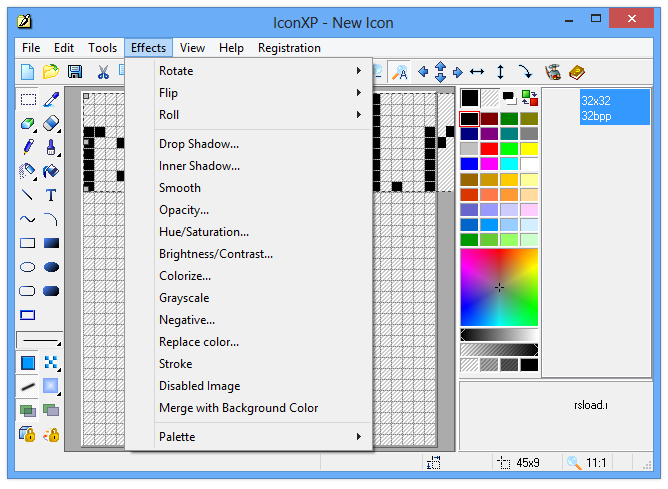Open the Edit menu
Screen dimensions: 668x489
[64, 48]
